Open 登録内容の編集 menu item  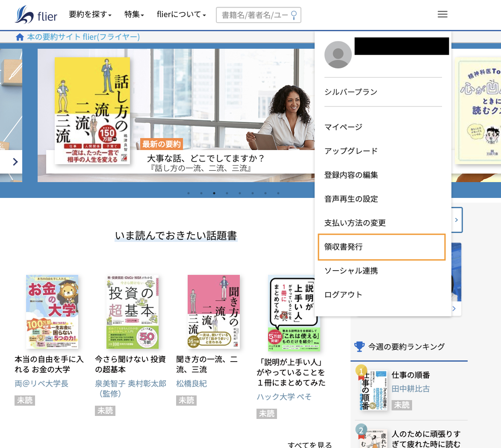pyautogui.click(x=351, y=175)
